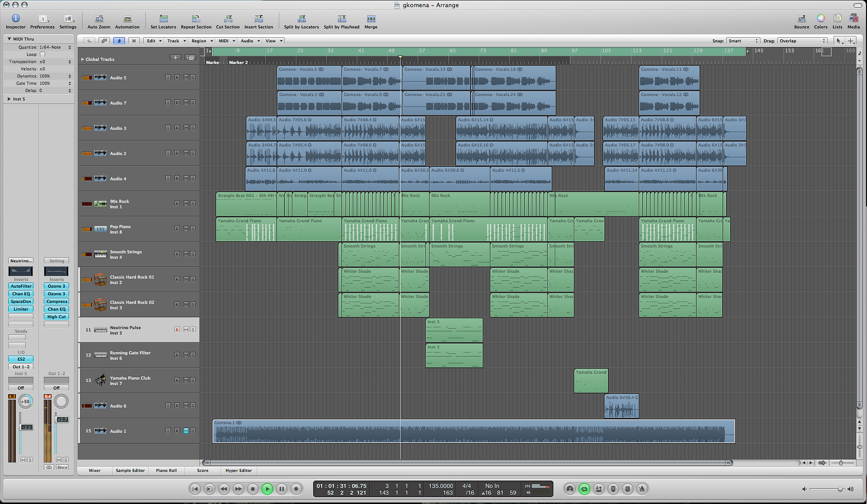Click Repeat Section icon
The image size is (867, 504).
tap(196, 19)
